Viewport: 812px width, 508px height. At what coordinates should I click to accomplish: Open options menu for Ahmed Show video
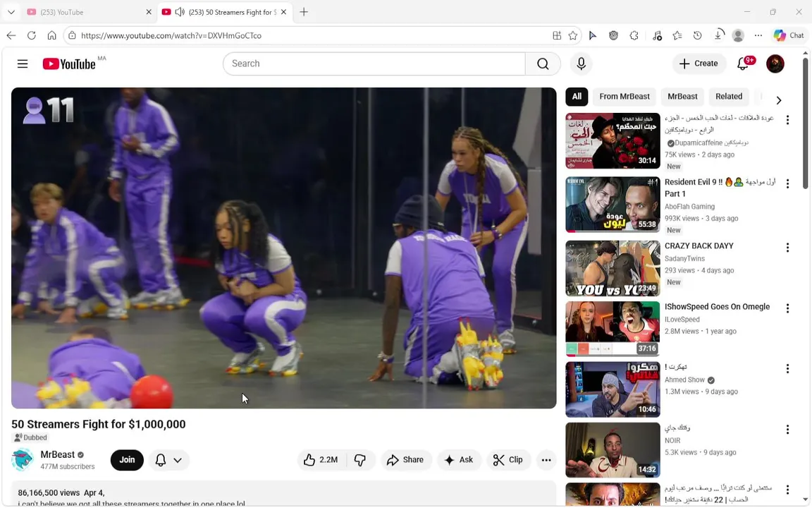click(787, 368)
